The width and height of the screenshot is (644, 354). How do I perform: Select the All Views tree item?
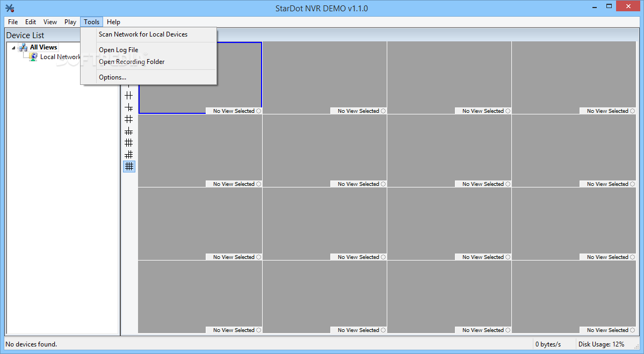click(43, 47)
